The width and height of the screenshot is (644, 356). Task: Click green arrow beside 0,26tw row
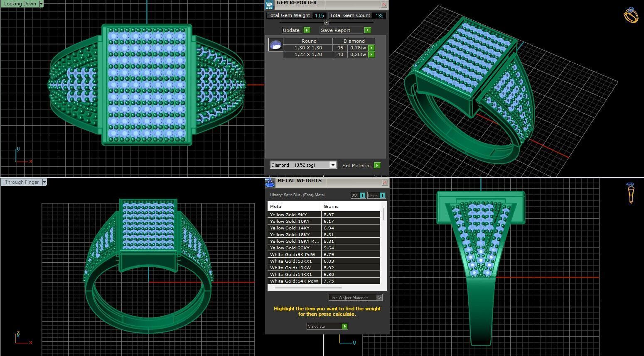[371, 54]
